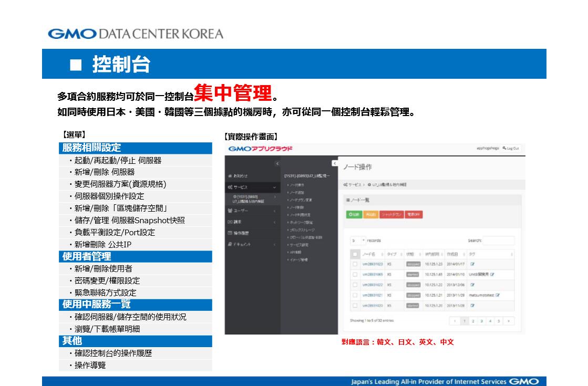Check the box for node 10.125.1.23
This screenshot has height=386, width=588.
tap(355, 264)
